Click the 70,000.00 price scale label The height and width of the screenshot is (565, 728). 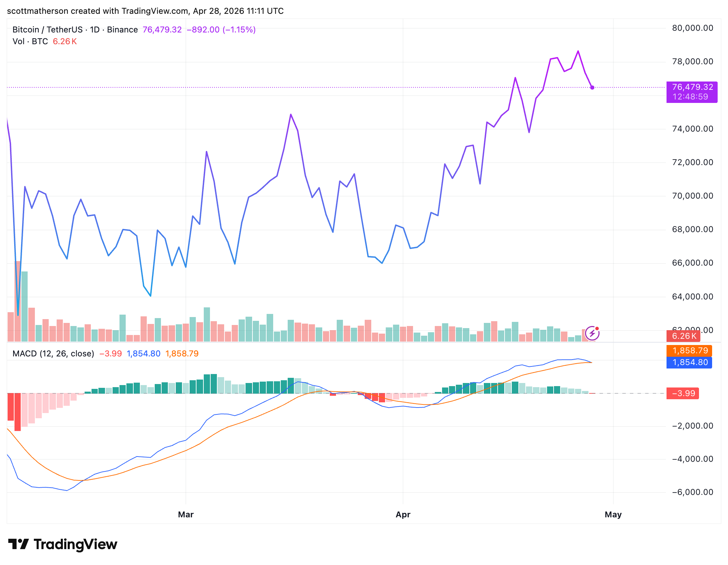pyautogui.click(x=692, y=196)
